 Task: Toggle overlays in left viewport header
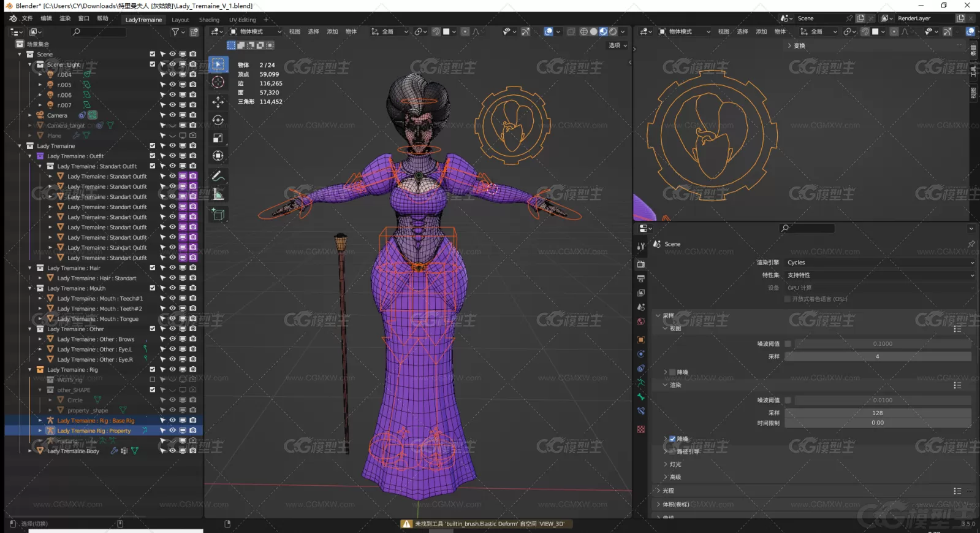click(549, 31)
